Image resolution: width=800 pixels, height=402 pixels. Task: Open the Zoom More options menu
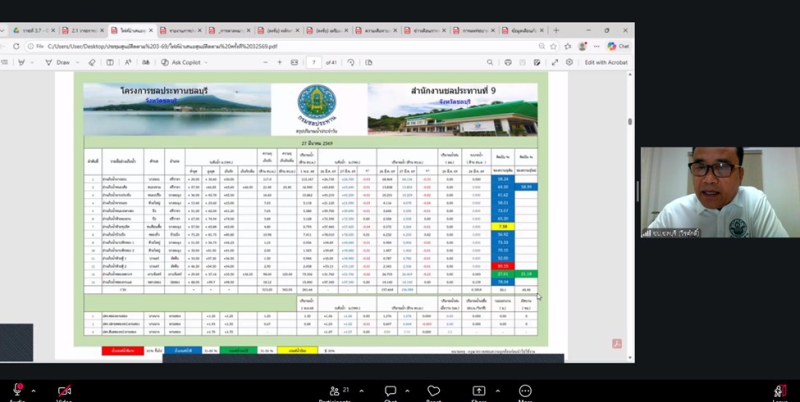coord(525,390)
